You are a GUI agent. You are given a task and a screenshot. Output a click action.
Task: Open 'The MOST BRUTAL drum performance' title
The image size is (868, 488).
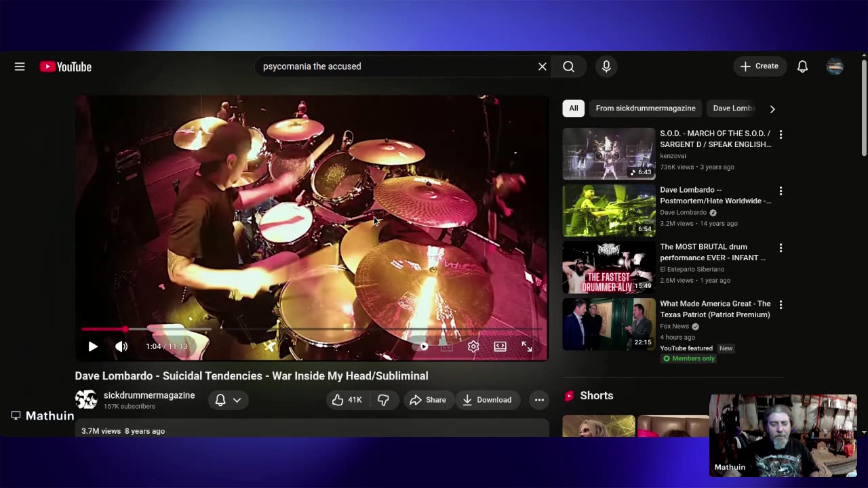[713, 252]
